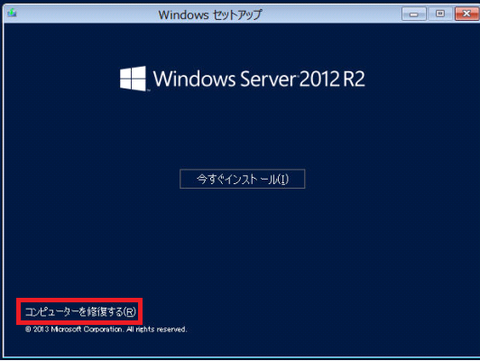The height and width of the screenshot is (361, 480).
Task: Click the Windows セットアップ title text
Action: pyautogui.click(x=210, y=15)
